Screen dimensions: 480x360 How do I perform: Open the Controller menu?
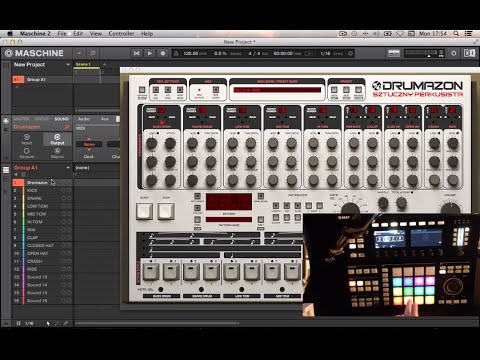(121, 34)
